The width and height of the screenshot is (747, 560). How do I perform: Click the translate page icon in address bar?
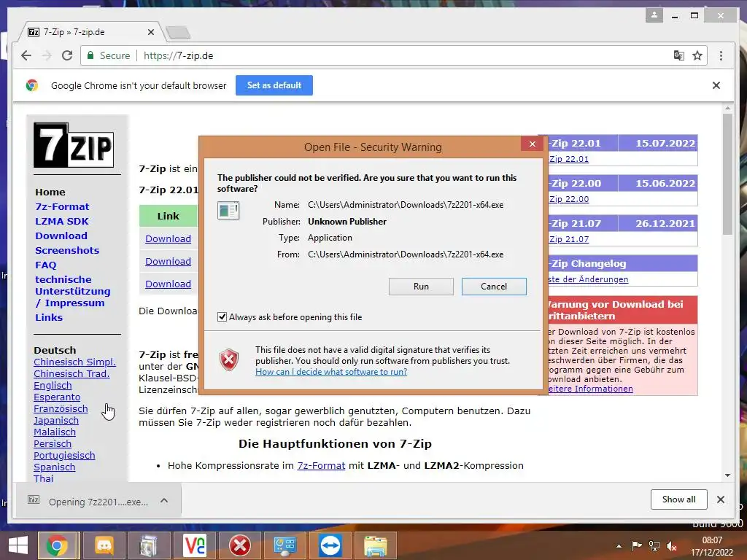[x=679, y=55]
